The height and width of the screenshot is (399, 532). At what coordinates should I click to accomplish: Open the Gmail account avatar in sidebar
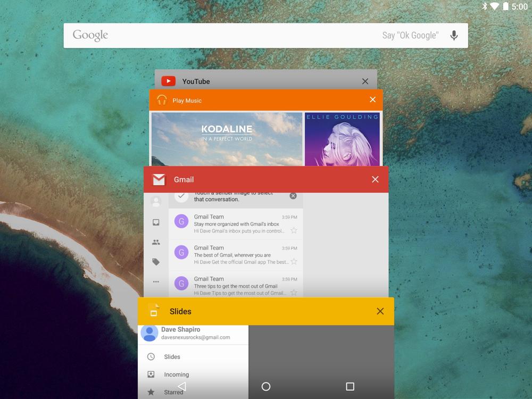pyautogui.click(x=156, y=202)
